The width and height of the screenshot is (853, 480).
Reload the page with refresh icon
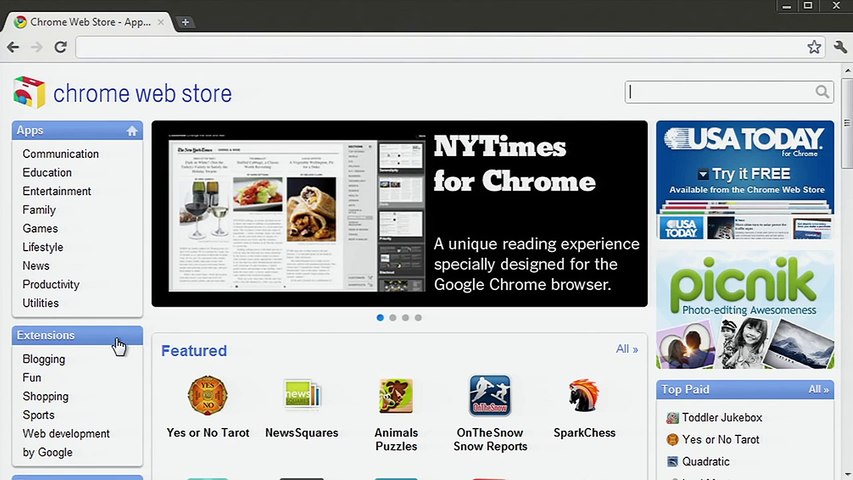coord(60,47)
